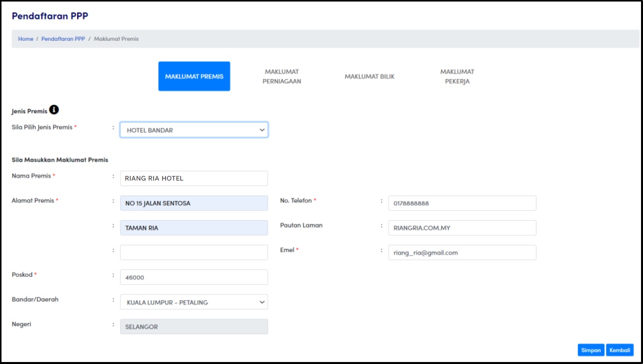Click the Sila Pilih Jenis Premis label
Image resolution: width=643 pixels, height=364 pixels.
click(42, 127)
